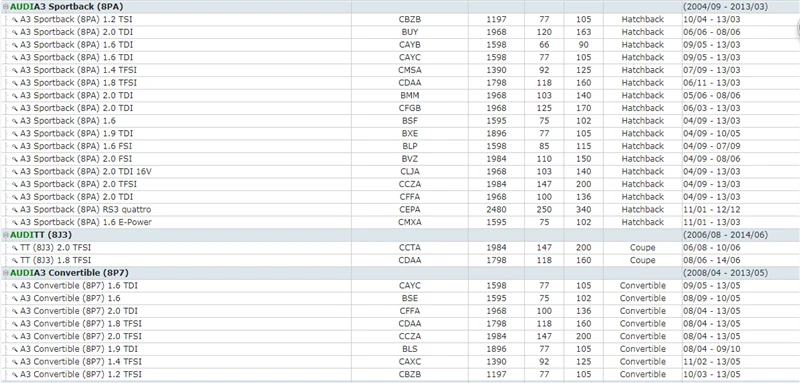The width and height of the screenshot is (800, 383).
Task: Click the icon beside A3 Convertible 2.0 TFSI
Action: 15,337
